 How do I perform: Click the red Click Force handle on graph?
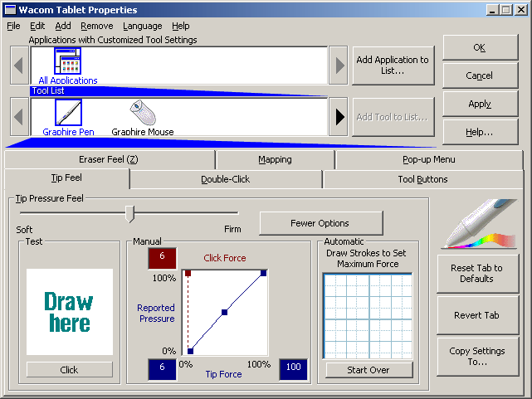188,273
